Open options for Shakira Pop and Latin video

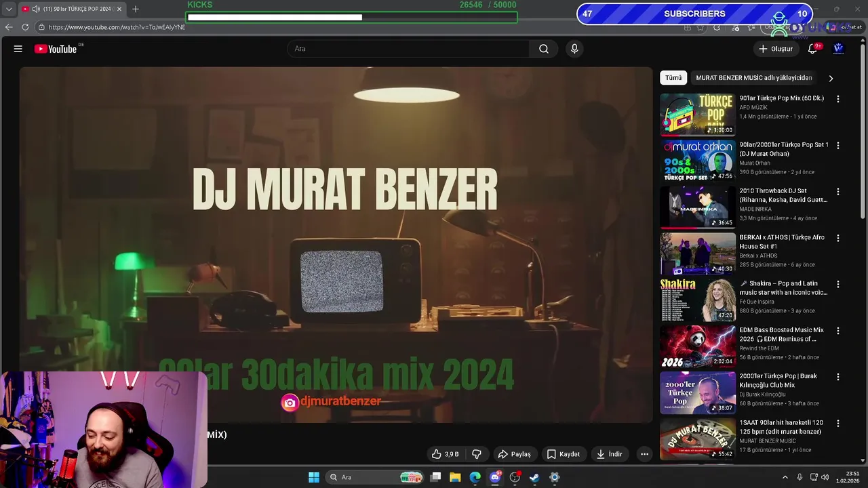[838, 284]
